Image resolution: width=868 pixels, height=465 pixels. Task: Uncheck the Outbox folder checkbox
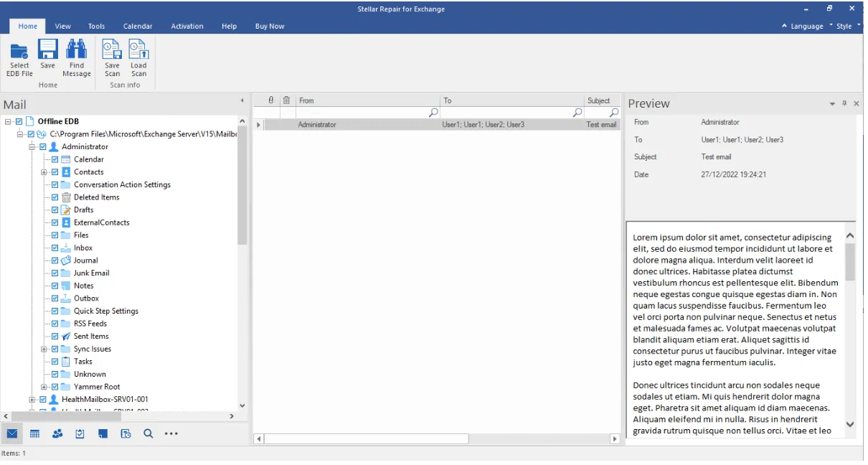pos(55,299)
